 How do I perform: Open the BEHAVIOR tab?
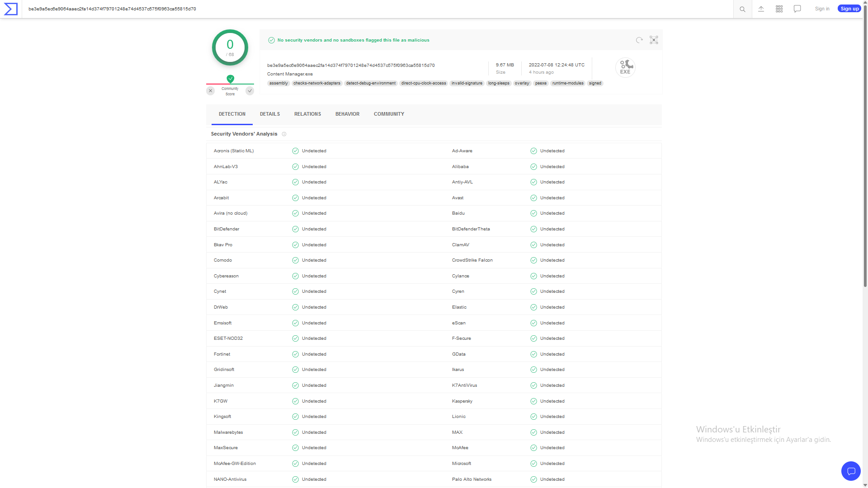[x=347, y=114]
